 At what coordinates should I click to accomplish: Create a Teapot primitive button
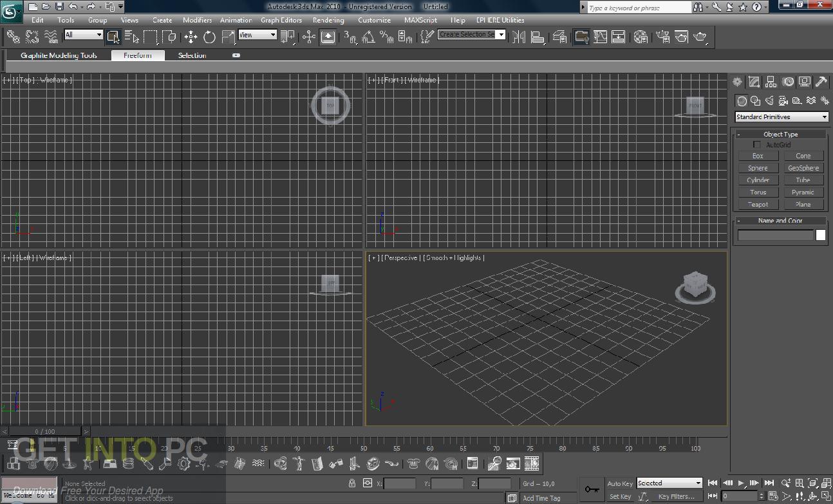758,204
